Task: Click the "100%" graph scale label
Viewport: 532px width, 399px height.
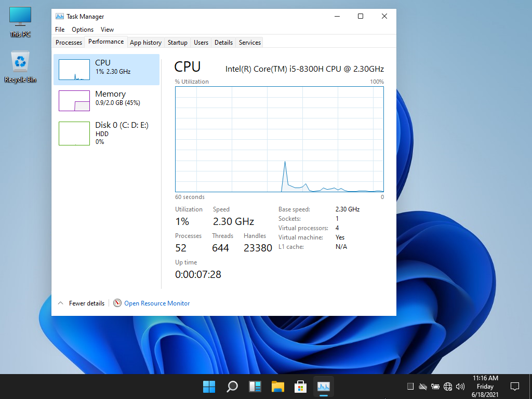Action: [377, 82]
